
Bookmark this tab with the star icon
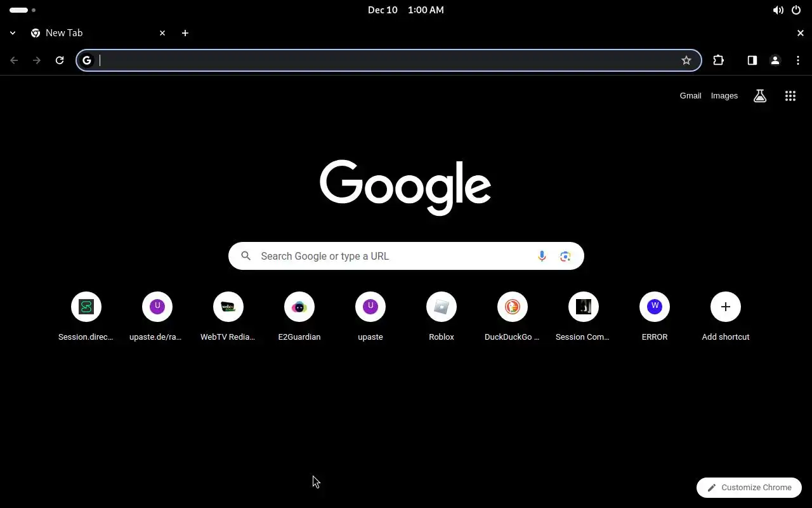pyautogui.click(x=686, y=60)
